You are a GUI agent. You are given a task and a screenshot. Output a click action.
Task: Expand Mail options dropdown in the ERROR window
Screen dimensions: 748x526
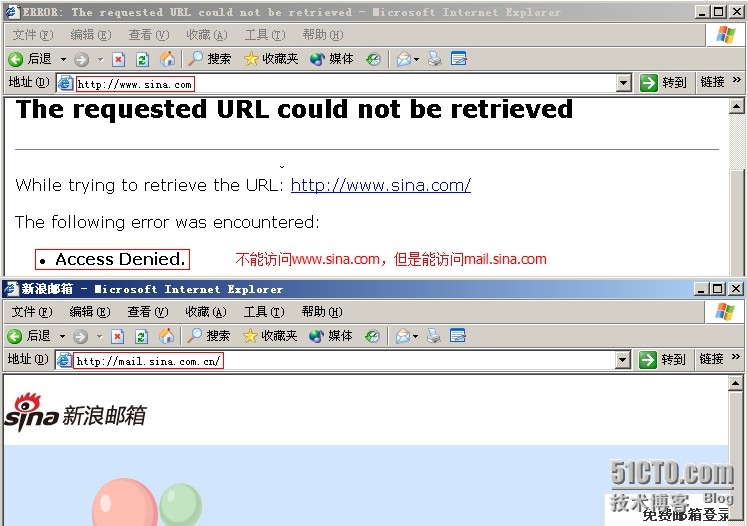coord(416,60)
